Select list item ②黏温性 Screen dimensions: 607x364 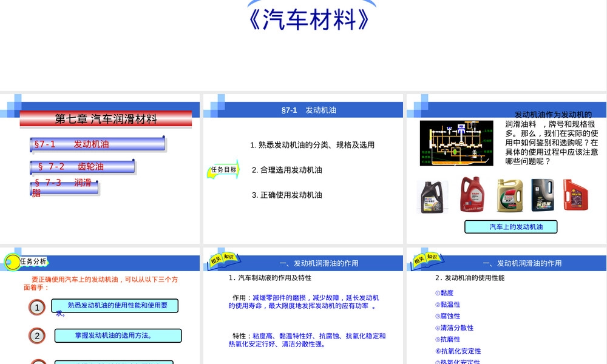click(447, 305)
